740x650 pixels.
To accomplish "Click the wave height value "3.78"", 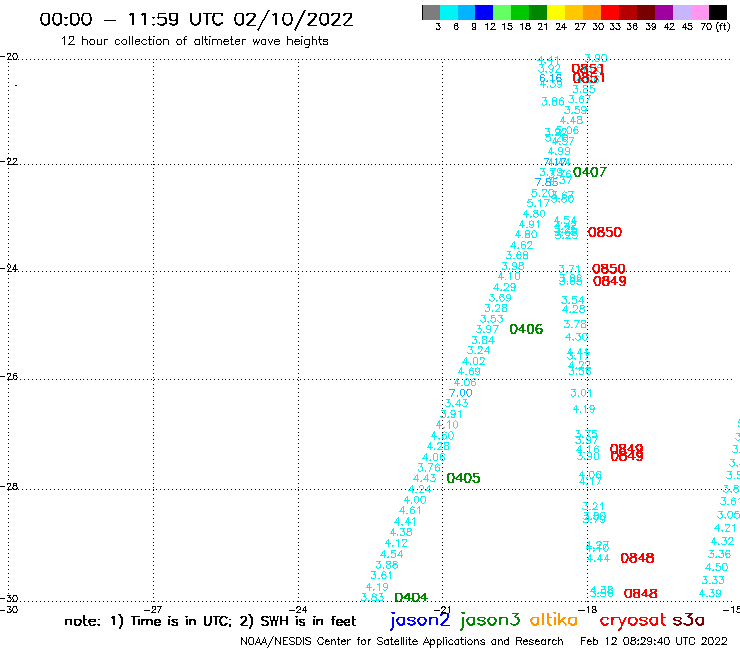I will (575, 324).
